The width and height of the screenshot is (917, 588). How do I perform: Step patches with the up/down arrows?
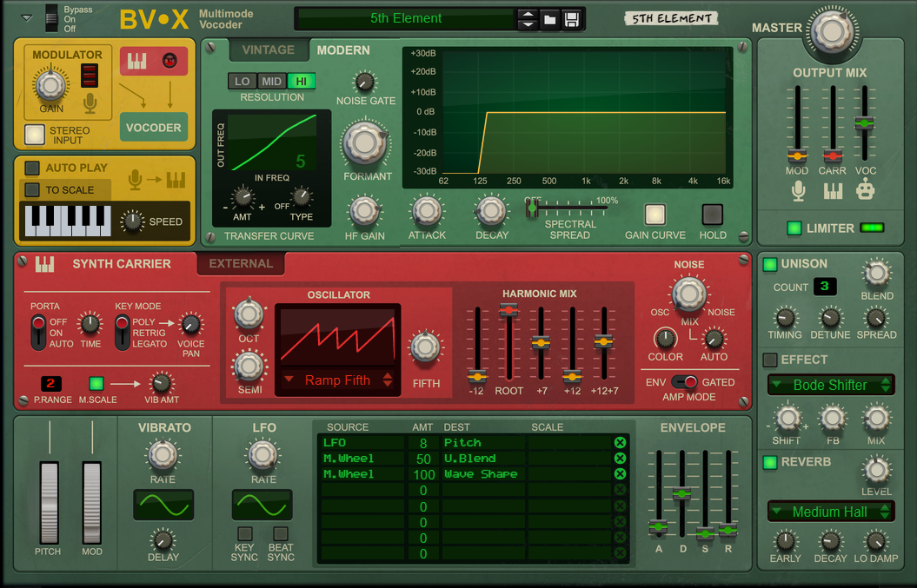coord(528,20)
